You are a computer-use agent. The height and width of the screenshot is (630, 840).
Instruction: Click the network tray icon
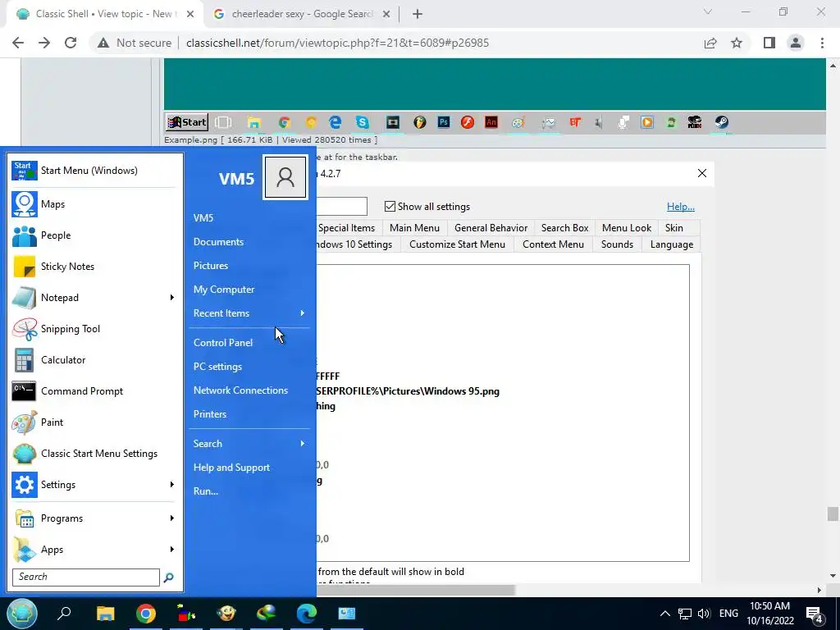coord(685,614)
